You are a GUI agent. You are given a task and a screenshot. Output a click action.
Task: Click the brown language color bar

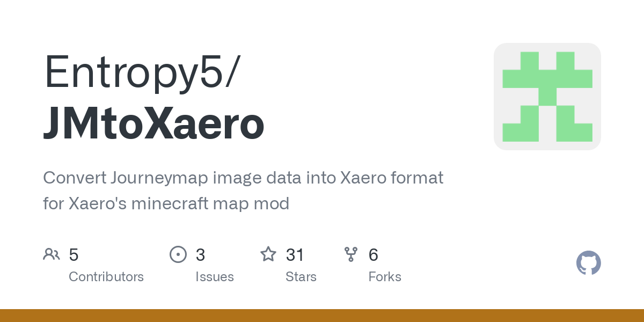[x=322, y=316]
